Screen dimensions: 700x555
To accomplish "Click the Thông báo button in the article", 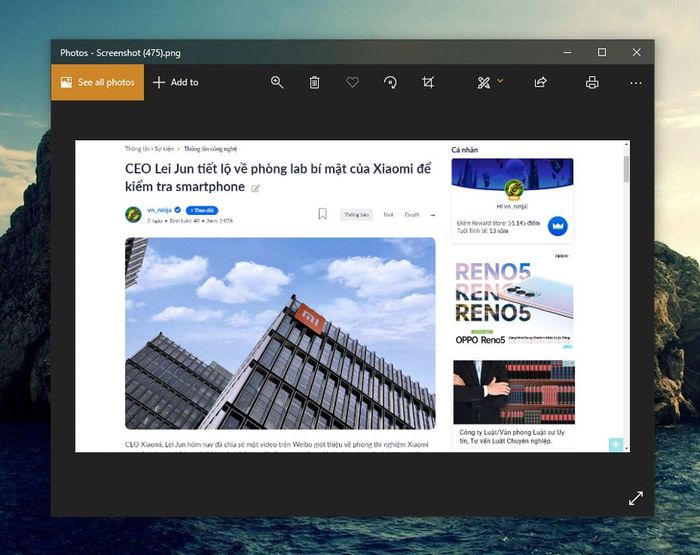I will tap(356, 215).
